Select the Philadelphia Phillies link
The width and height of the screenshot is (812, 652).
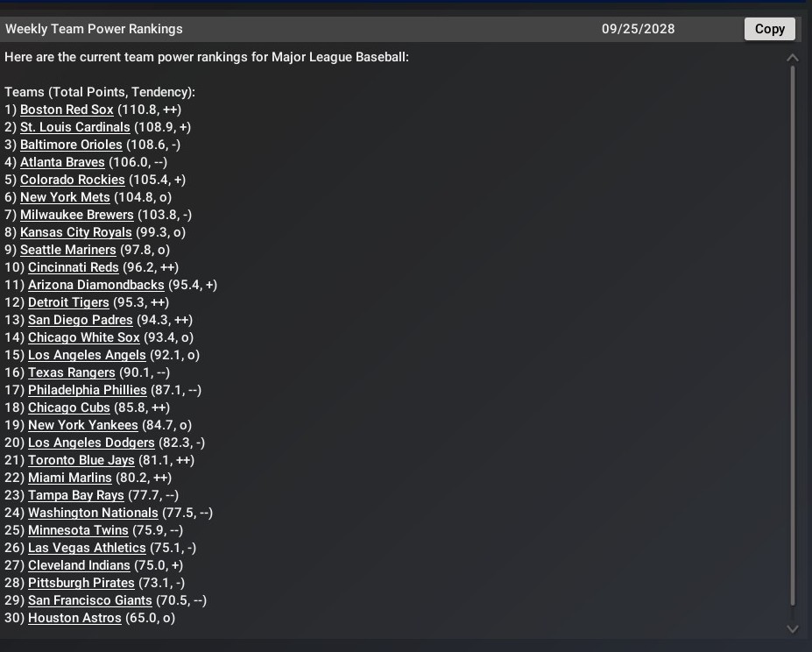click(87, 390)
